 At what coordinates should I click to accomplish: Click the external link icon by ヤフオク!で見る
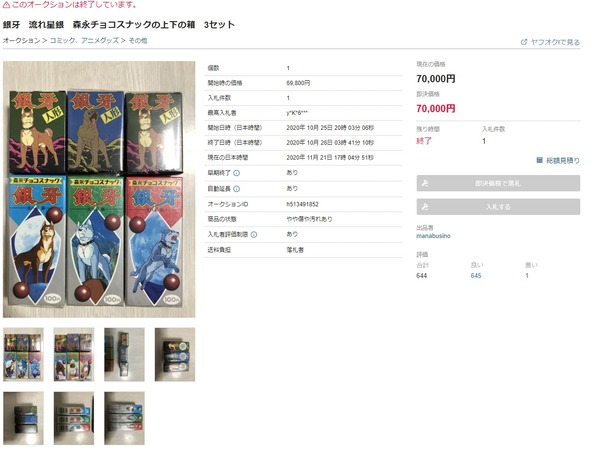pos(524,42)
